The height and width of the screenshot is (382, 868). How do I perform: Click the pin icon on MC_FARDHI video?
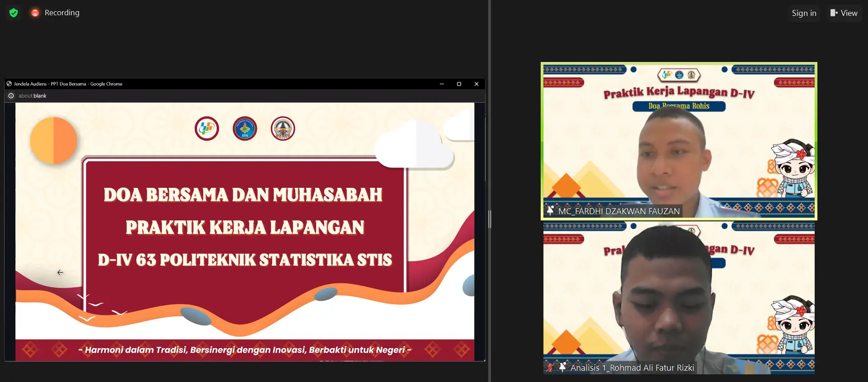(550, 210)
